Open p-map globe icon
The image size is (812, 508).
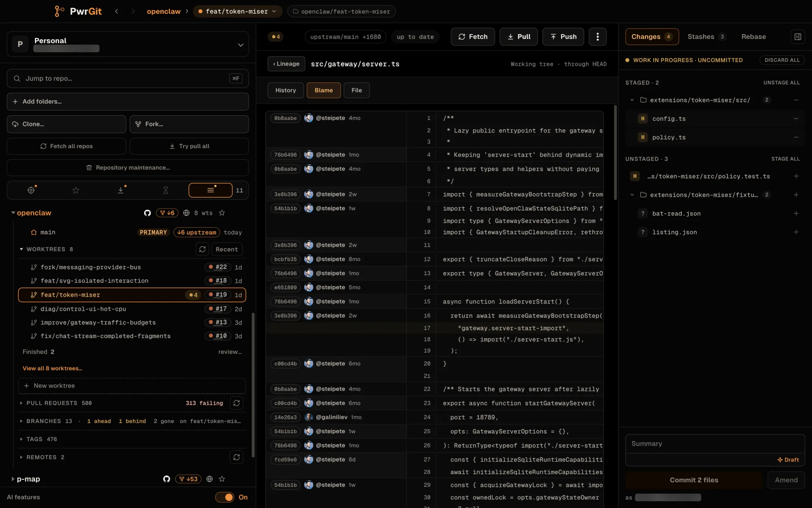209,479
